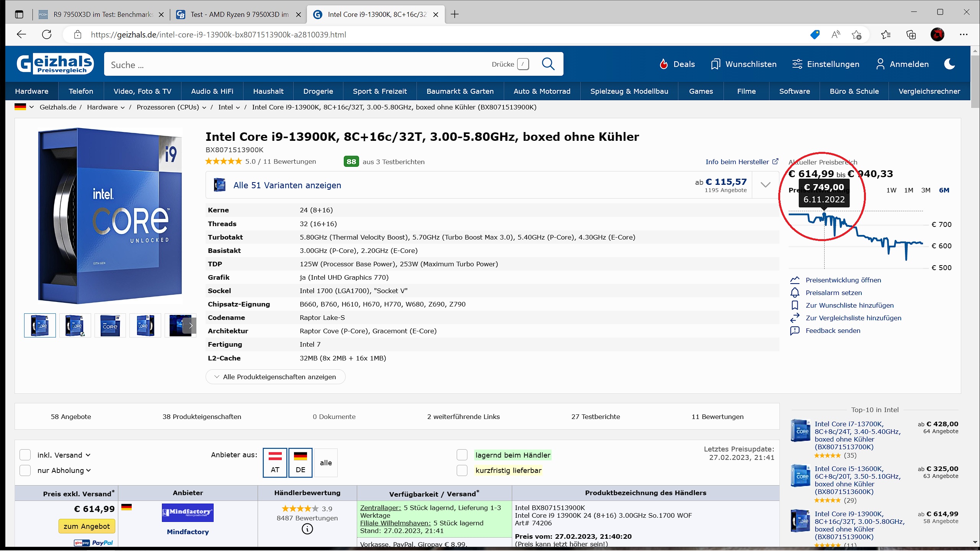Click Zur Vergleichsliste hinzufügen arrows icon
The image size is (980, 551).
tap(795, 318)
